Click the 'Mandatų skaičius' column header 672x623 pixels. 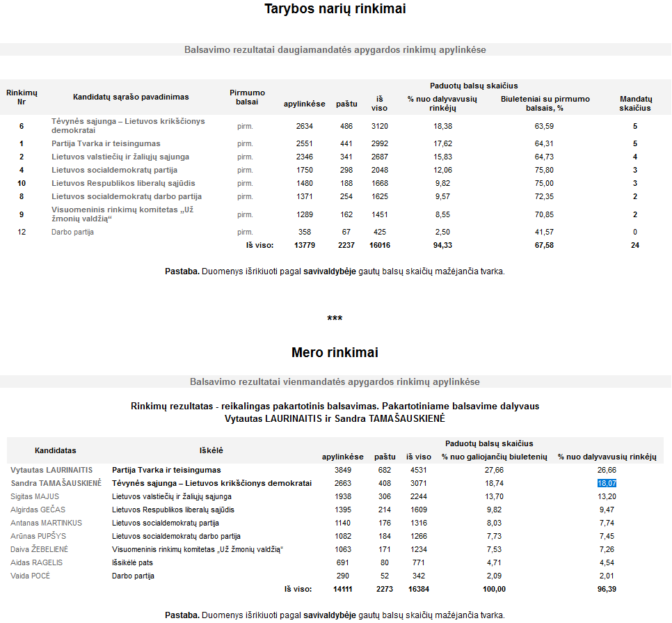(x=635, y=104)
